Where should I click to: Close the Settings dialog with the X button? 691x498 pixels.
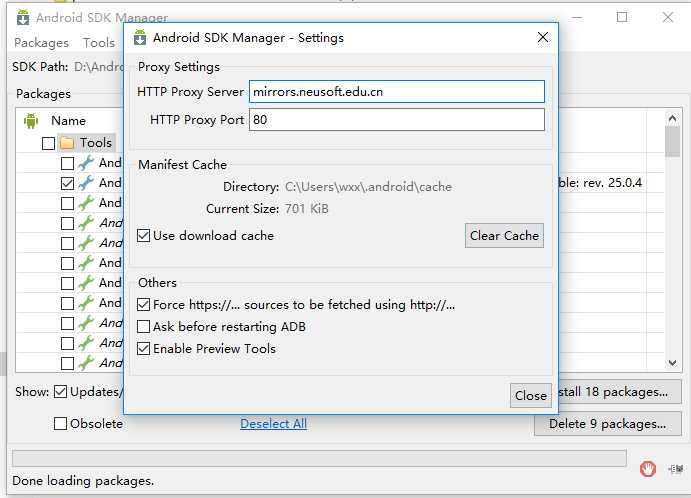[x=543, y=37]
